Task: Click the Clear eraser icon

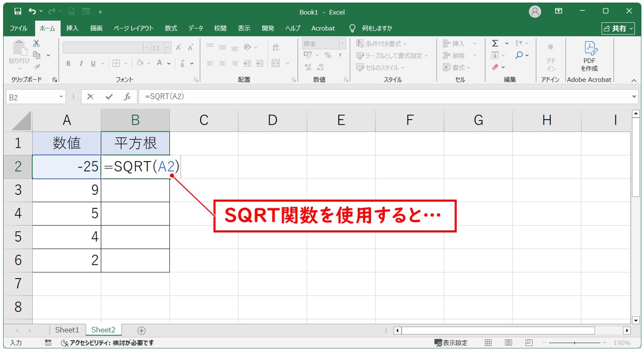Action: pos(495,66)
